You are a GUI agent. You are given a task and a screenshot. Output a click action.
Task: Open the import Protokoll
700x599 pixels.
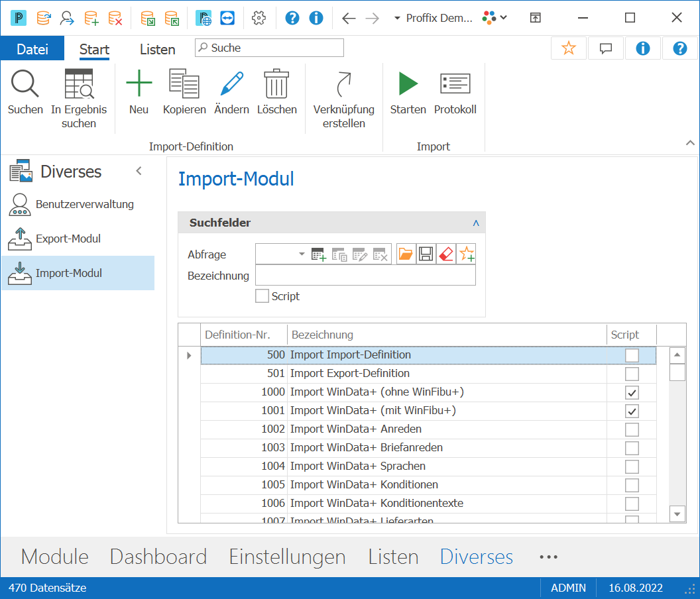tap(455, 93)
